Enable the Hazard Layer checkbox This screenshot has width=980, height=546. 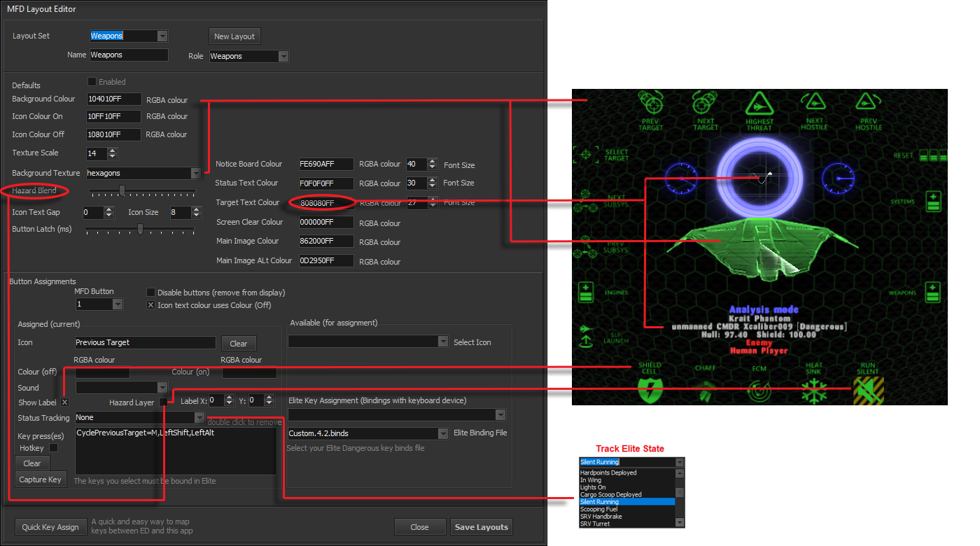tap(163, 402)
